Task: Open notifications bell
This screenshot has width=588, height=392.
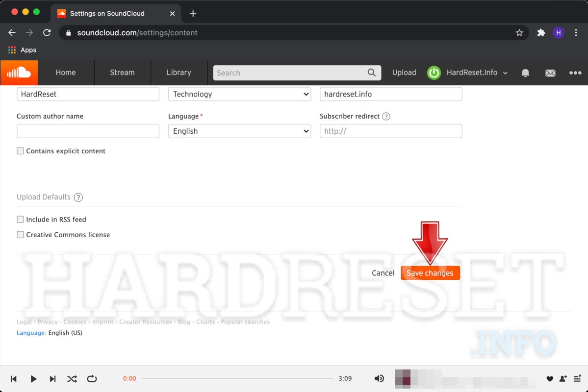Action: tap(525, 73)
